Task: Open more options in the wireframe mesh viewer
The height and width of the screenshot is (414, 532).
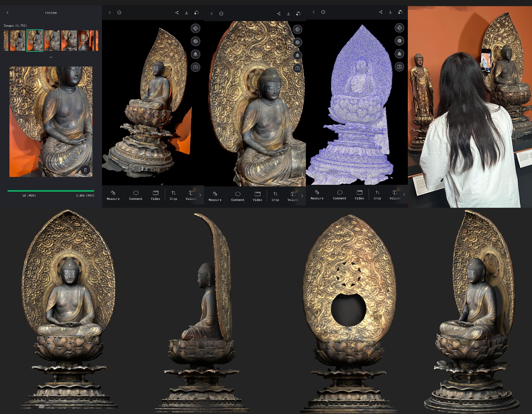Action: 323,12
